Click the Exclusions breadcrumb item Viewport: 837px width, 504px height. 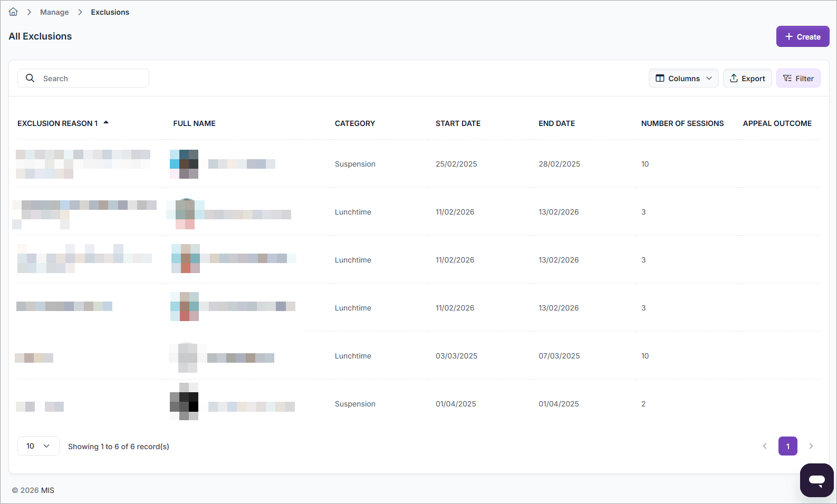tap(110, 12)
